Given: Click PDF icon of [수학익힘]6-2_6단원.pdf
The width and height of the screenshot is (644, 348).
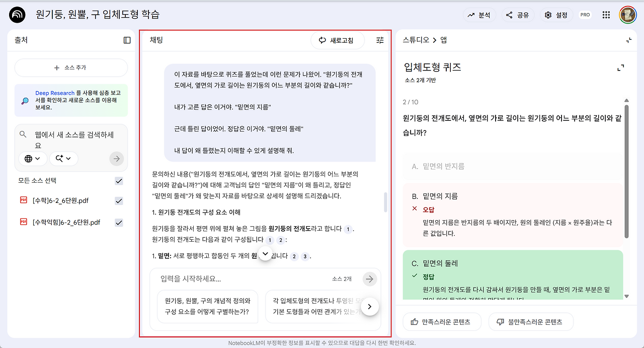Looking at the screenshot, I should tap(23, 222).
